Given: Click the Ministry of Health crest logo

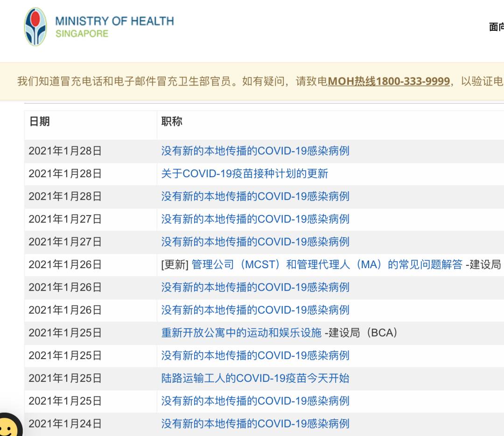Looking at the screenshot, I should [x=35, y=27].
